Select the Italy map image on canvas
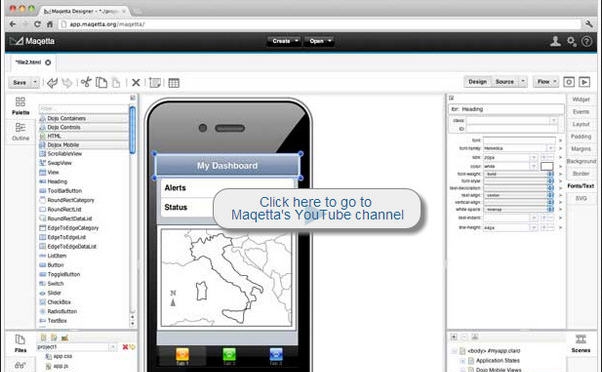Viewport: 602px width, 372px height. point(227,278)
